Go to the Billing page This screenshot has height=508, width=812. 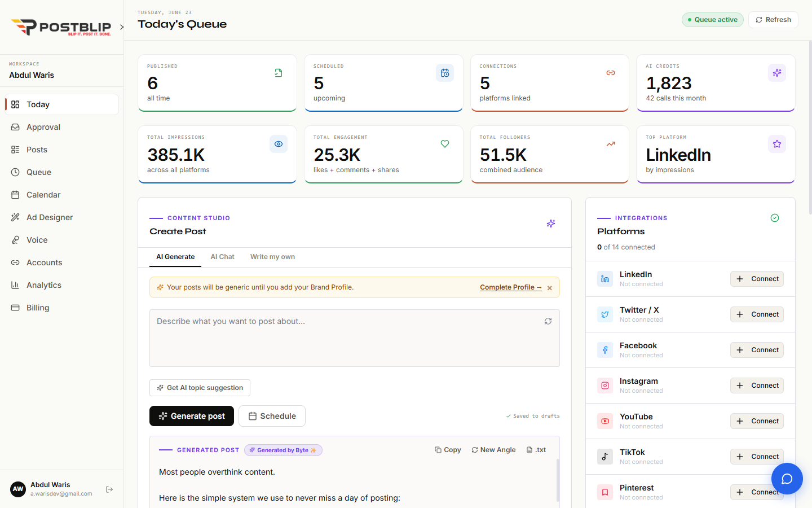tap(62, 308)
